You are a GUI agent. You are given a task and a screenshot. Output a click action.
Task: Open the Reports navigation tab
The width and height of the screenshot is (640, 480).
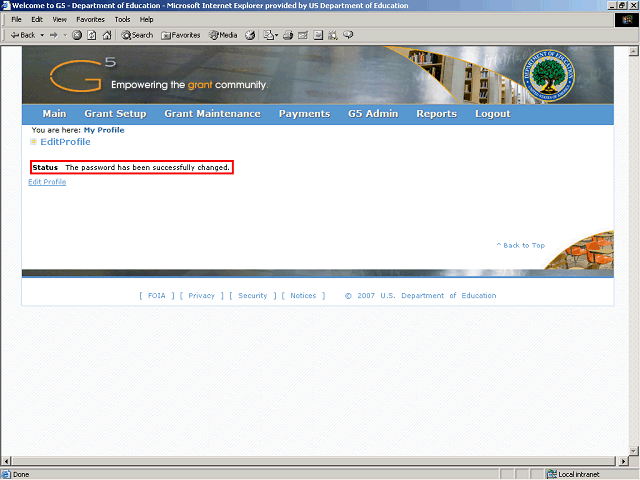[437, 114]
